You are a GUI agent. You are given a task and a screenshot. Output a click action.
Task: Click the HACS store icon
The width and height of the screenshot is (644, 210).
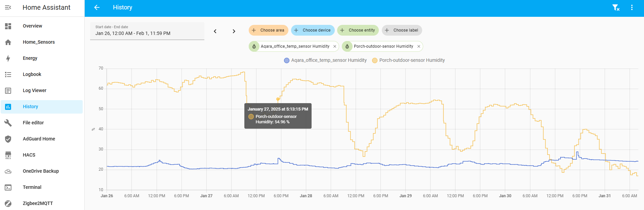tap(8, 155)
